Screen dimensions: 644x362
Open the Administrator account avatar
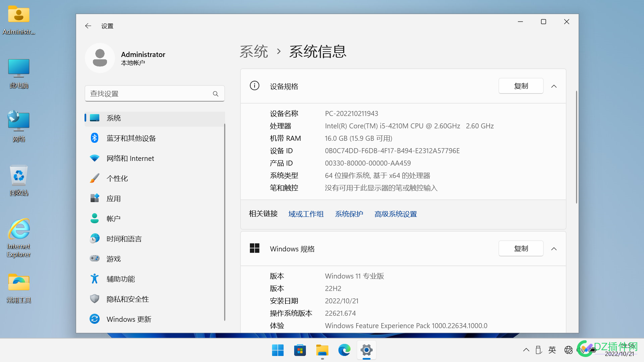(100, 58)
